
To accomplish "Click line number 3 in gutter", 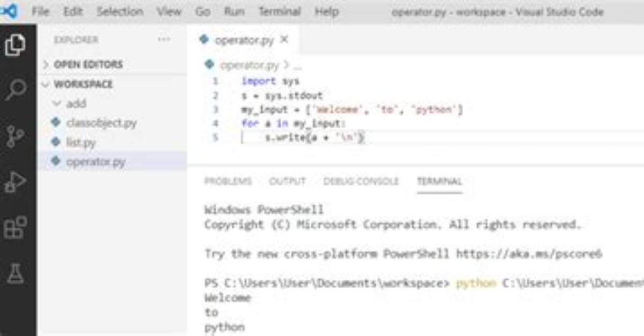I will [x=215, y=109].
